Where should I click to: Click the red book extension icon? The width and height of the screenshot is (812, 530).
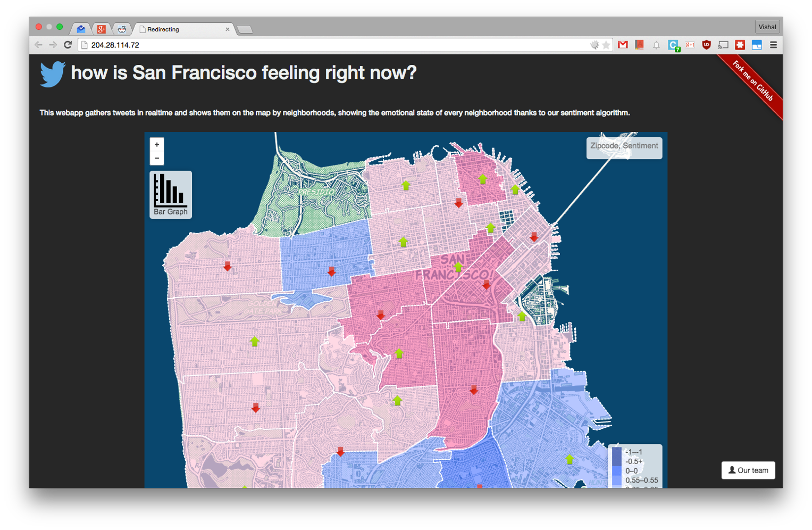click(x=639, y=45)
